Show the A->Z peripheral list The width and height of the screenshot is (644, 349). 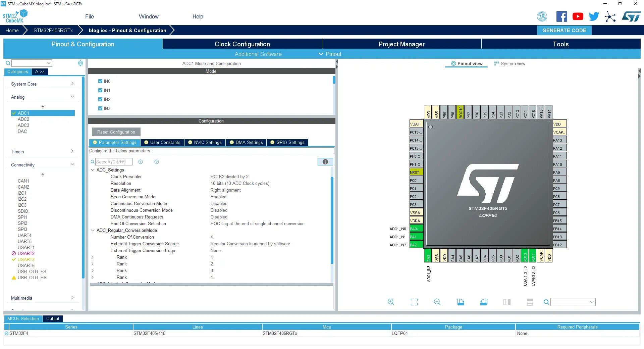point(40,71)
